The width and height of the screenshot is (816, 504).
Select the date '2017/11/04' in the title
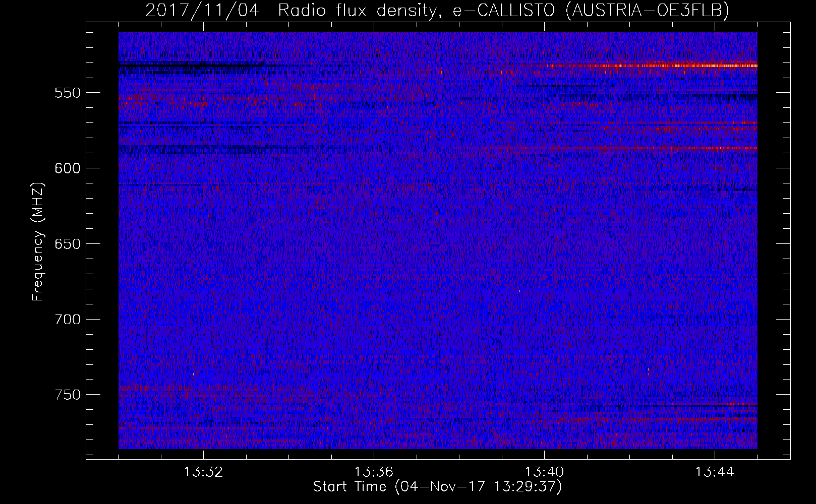point(202,10)
